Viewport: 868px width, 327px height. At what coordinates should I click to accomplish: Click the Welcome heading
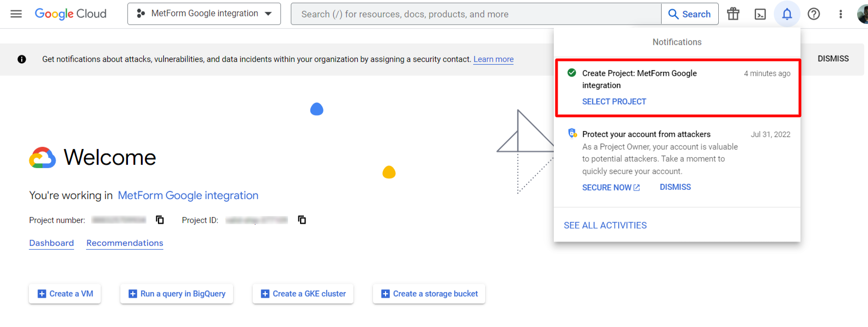pos(110,158)
